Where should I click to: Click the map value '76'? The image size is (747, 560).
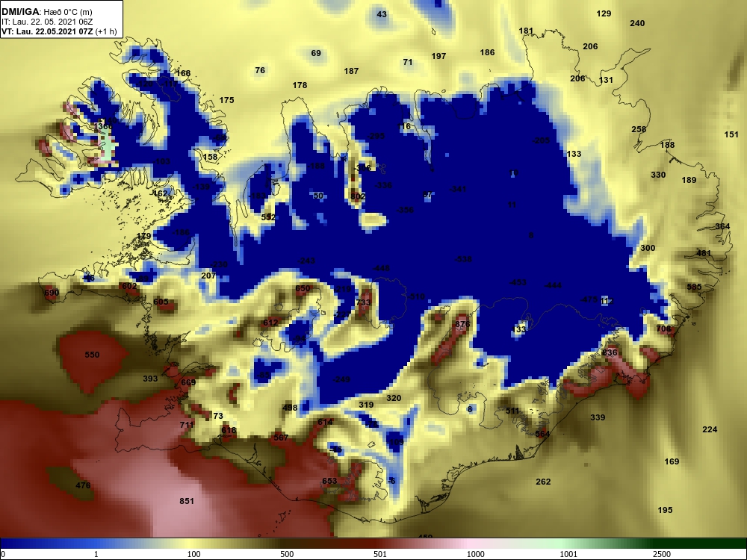[260, 70]
